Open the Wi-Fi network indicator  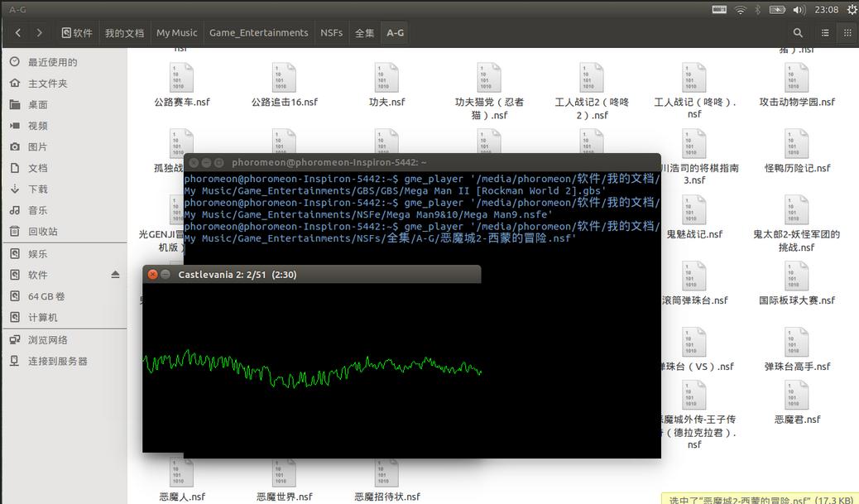(x=740, y=9)
